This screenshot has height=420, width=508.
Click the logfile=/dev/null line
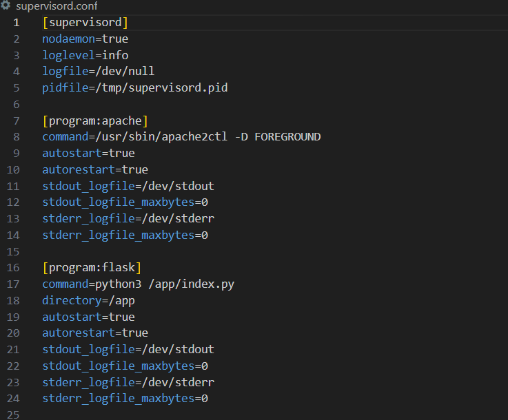point(98,72)
